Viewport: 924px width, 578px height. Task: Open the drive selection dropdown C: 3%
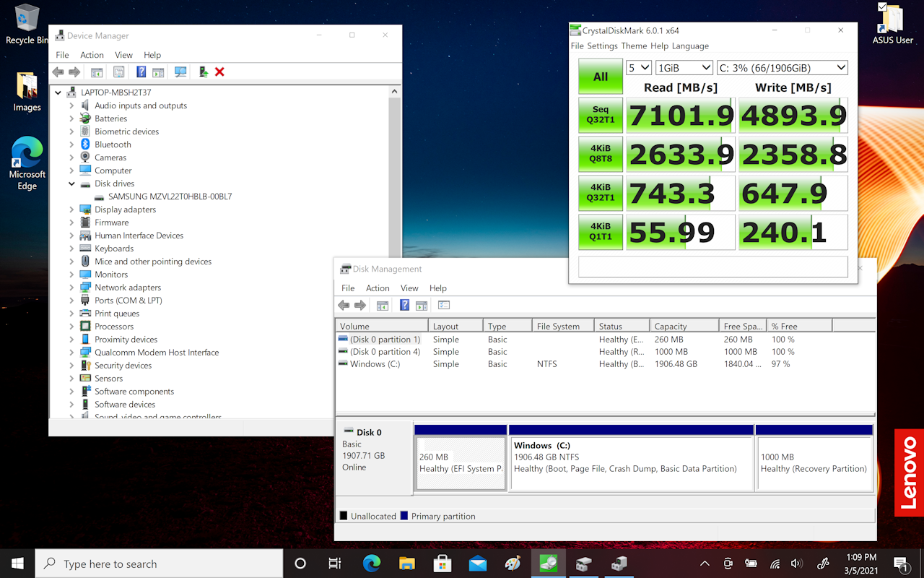click(783, 68)
